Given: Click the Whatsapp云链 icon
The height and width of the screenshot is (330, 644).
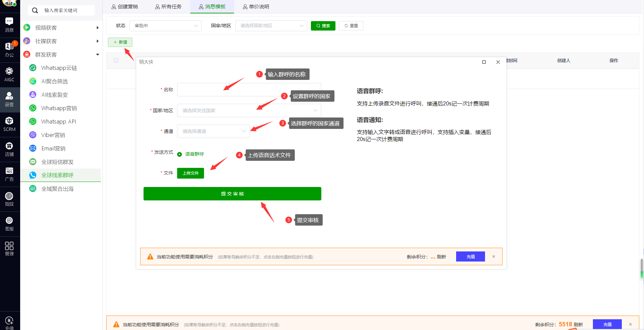Looking at the screenshot, I should point(33,68).
